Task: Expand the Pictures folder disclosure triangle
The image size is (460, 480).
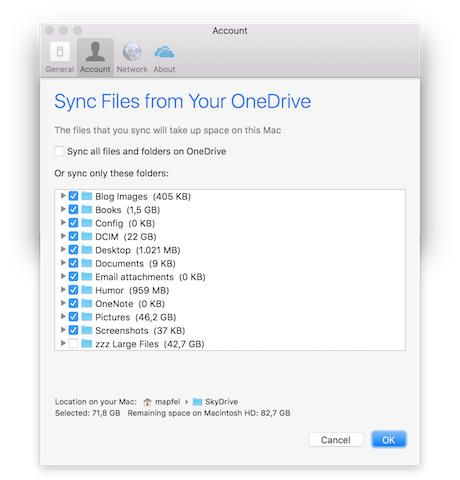Action: tap(63, 316)
